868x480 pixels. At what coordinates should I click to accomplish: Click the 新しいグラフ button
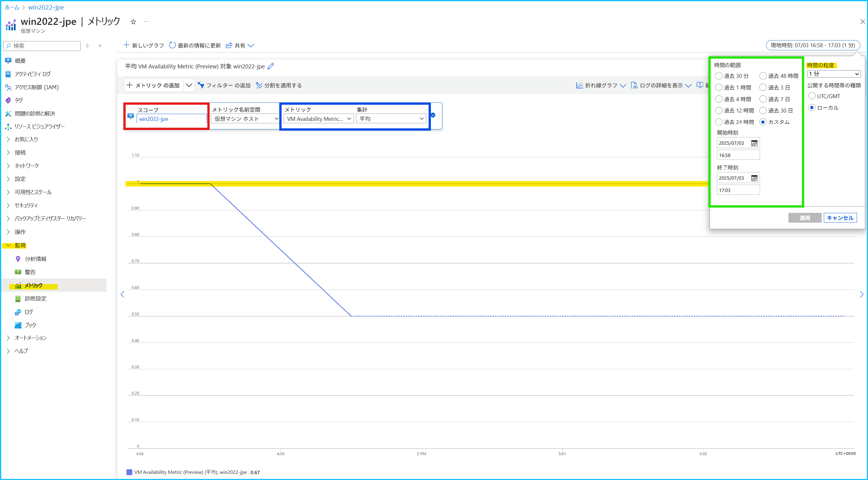144,45
